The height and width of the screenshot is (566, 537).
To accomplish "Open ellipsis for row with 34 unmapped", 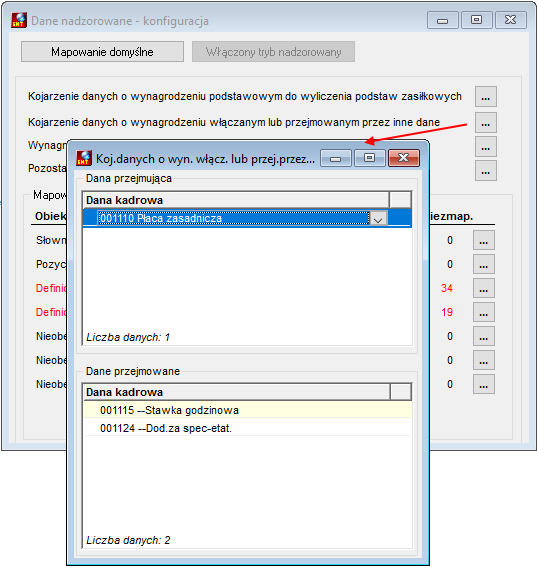I will click(484, 288).
